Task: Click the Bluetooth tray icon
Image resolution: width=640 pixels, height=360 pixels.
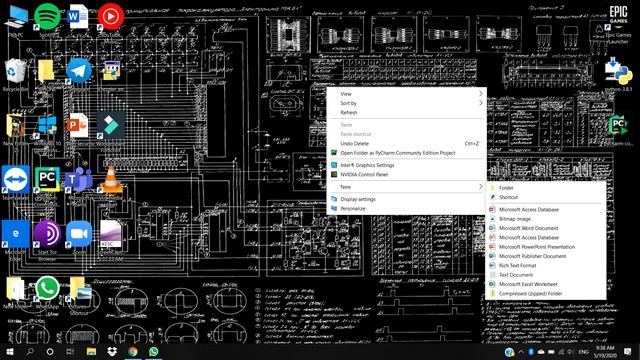Action: click(531, 351)
